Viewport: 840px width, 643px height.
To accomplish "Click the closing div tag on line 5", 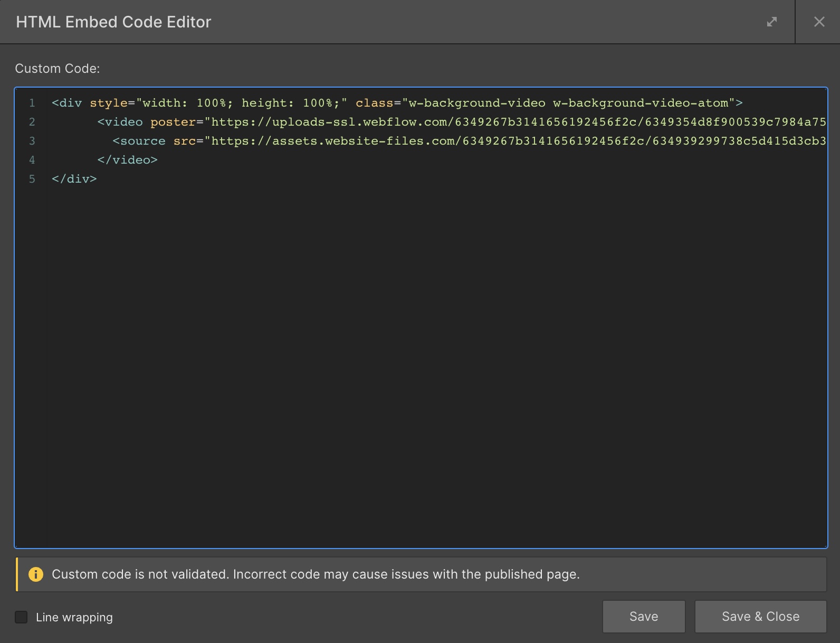I will (x=74, y=179).
